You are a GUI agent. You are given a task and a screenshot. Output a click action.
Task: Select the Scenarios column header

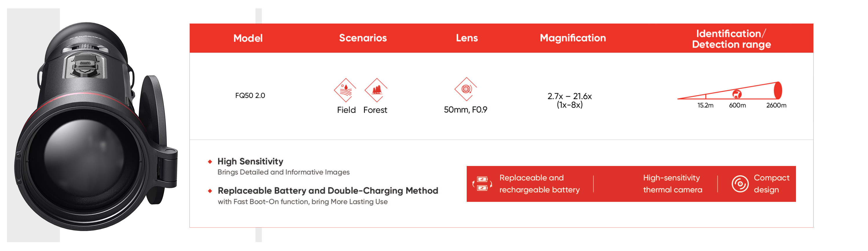[363, 38]
